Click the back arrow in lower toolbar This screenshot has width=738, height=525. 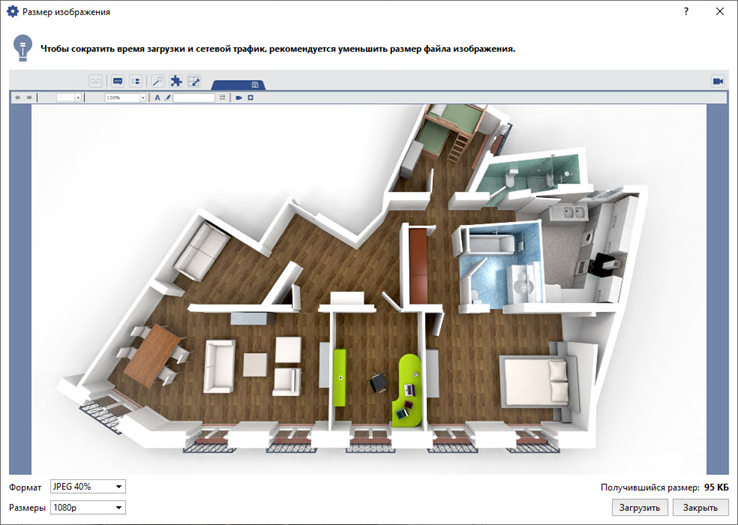[x=18, y=98]
